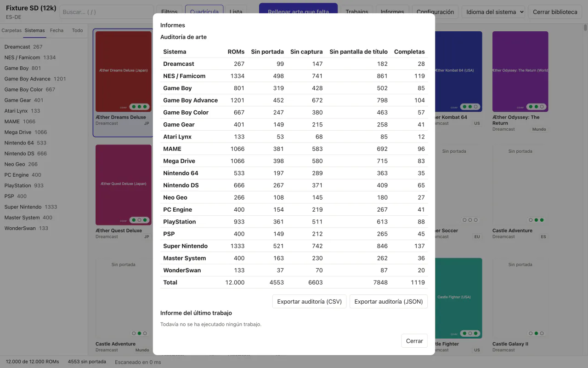
Task: Click art status dots on Æther Quest Deluxe
Action: tap(139, 220)
